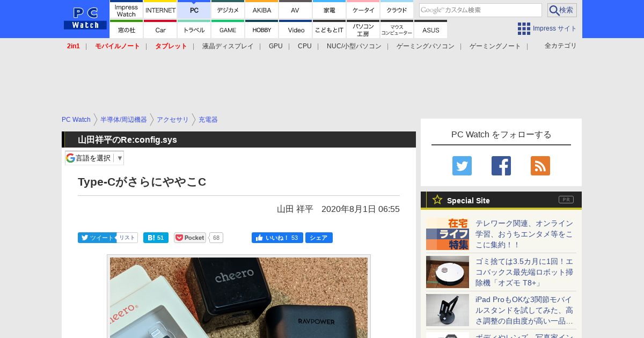Open the ゲーミングノート category
The height and width of the screenshot is (338, 644).
pyautogui.click(x=495, y=46)
